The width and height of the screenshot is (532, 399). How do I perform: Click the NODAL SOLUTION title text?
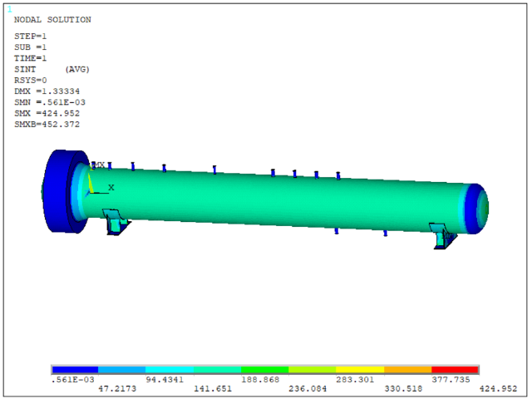[52, 20]
